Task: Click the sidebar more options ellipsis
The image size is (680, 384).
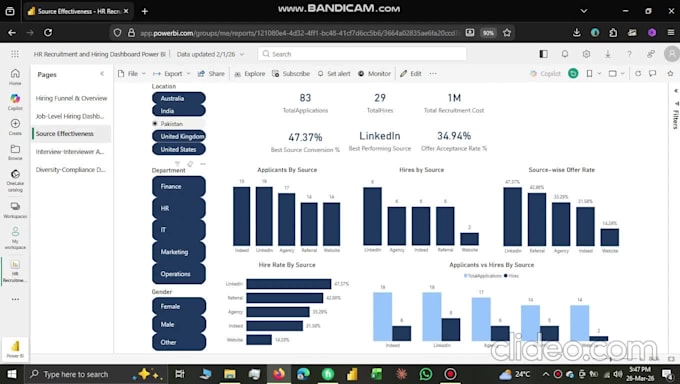Action: click(15, 299)
